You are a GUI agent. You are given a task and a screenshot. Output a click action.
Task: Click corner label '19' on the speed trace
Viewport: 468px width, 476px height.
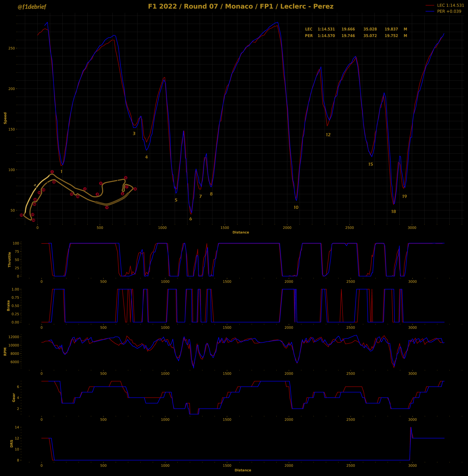click(405, 196)
